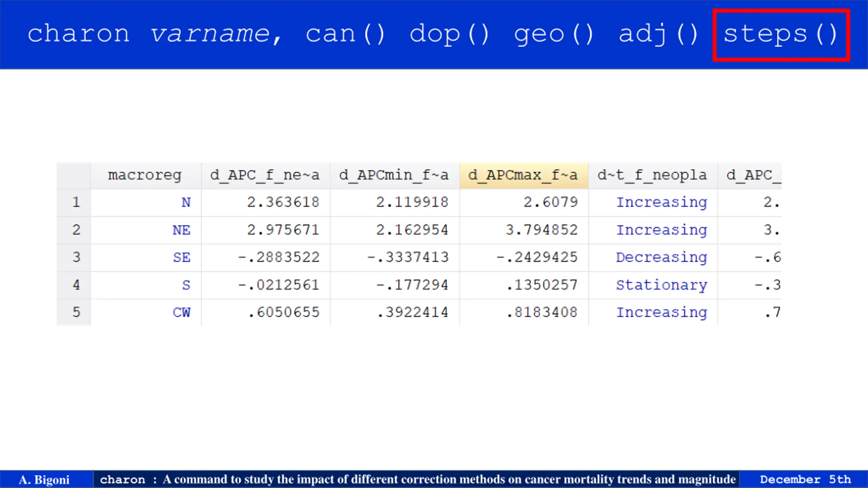Image resolution: width=868 pixels, height=488 pixels.
Task: Click the cell containing .8183408
Action: pyautogui.click(x=524, y=312)
